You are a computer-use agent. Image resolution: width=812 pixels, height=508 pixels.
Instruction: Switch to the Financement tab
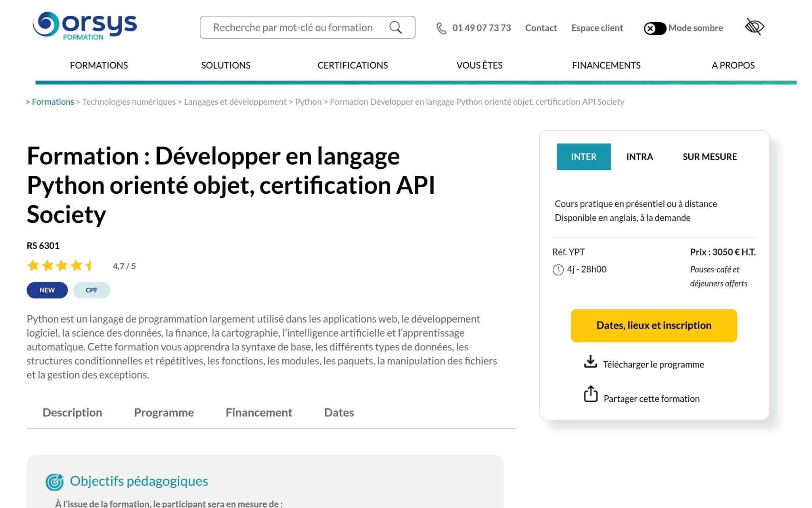tap(259, 412)
